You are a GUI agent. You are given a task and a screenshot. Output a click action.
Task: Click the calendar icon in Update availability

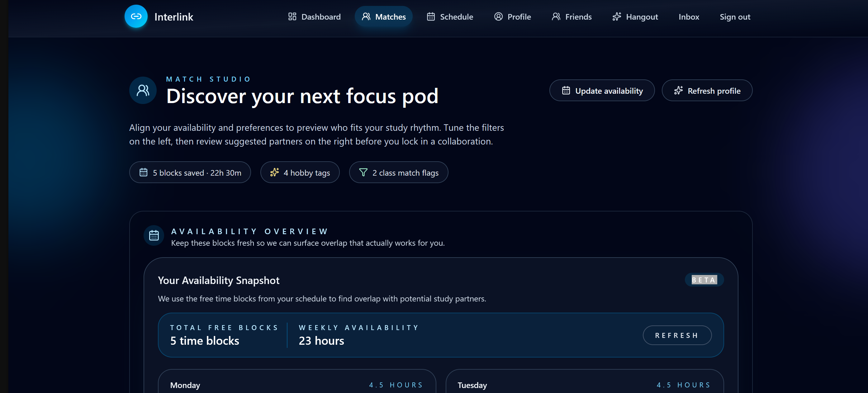(x=566, y=91)
